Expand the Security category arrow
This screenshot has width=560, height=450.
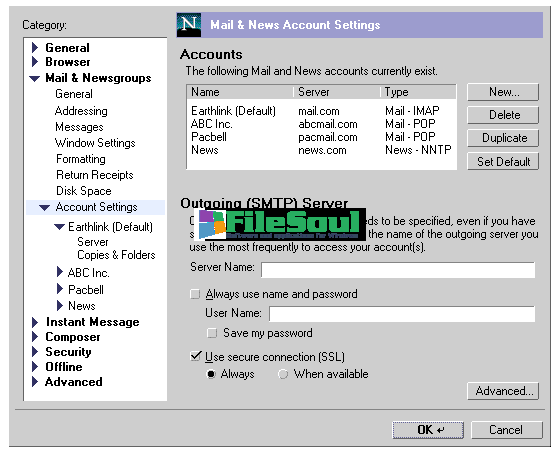click(x=35, y=352)
